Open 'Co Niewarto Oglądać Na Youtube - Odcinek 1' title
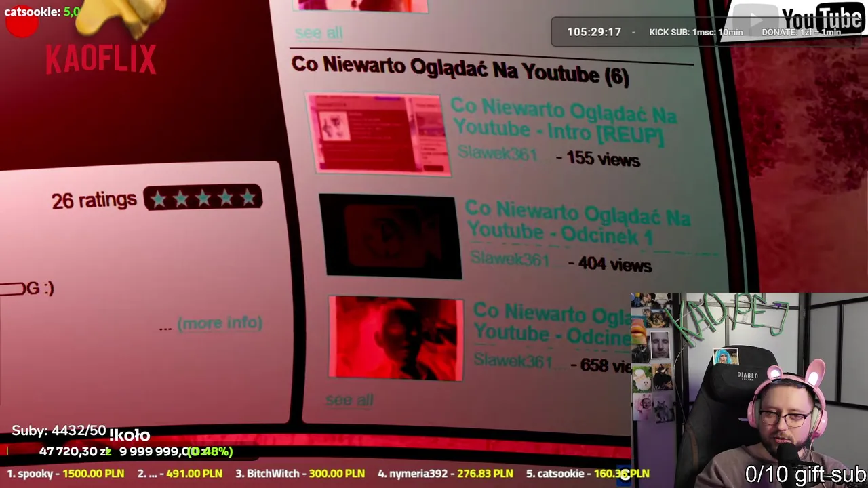Screen dimensions: 868x488 [x=577, y=222]
